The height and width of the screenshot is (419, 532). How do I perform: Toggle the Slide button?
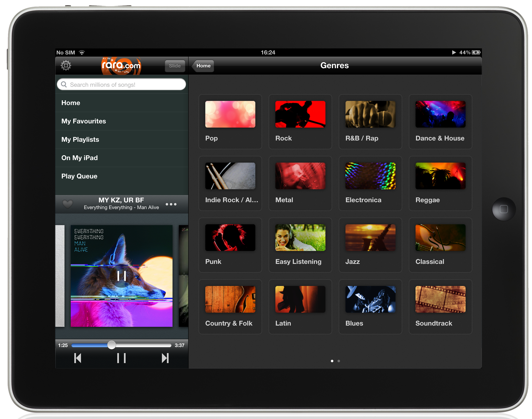[x=174, y=66]
